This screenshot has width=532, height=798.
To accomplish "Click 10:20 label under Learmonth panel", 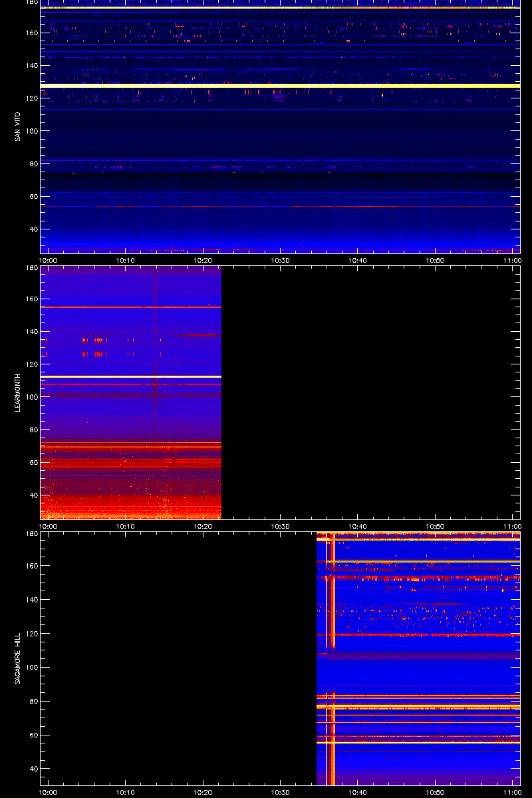I will [203, 526].
